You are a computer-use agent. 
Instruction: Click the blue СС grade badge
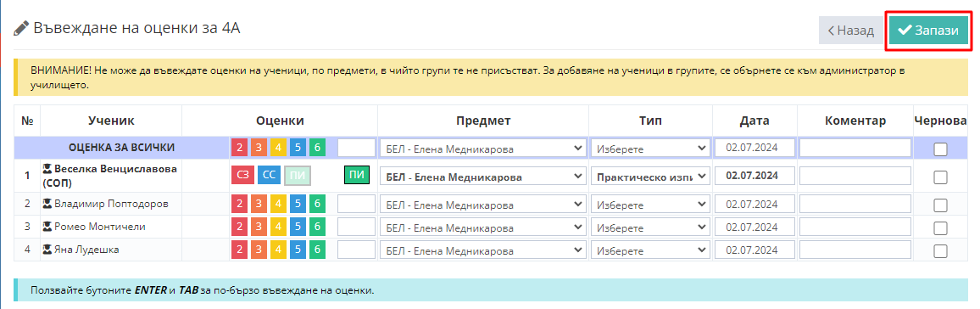pyautogui.click(x=270, y=175)
